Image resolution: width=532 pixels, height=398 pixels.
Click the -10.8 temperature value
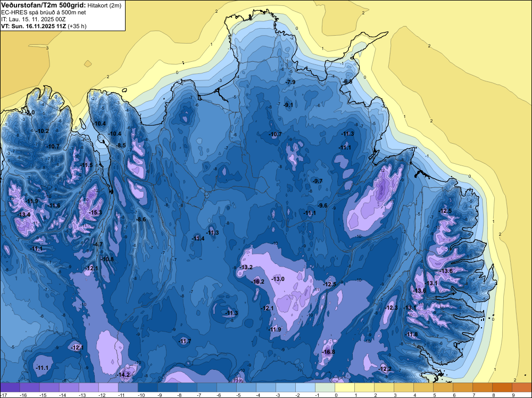coord(107,259)
